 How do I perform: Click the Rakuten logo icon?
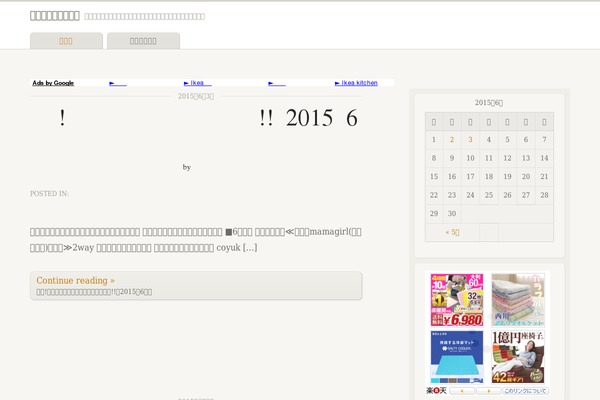pos(436,391)
